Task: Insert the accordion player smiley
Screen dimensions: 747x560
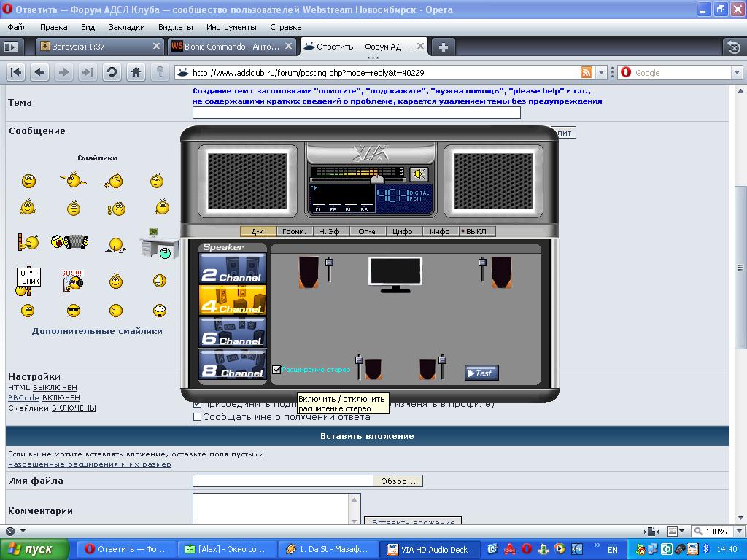Action: pyautogui.click(x=69, y=241)
